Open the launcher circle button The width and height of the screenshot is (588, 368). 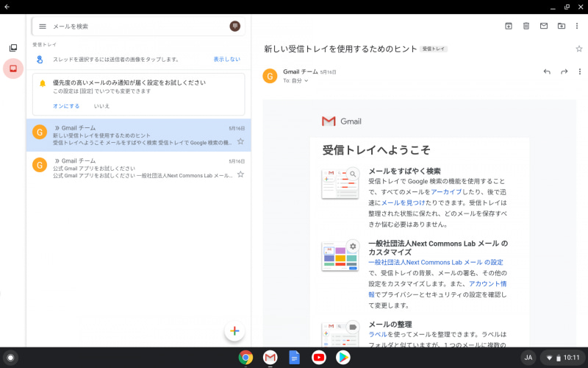pos(10,358)
